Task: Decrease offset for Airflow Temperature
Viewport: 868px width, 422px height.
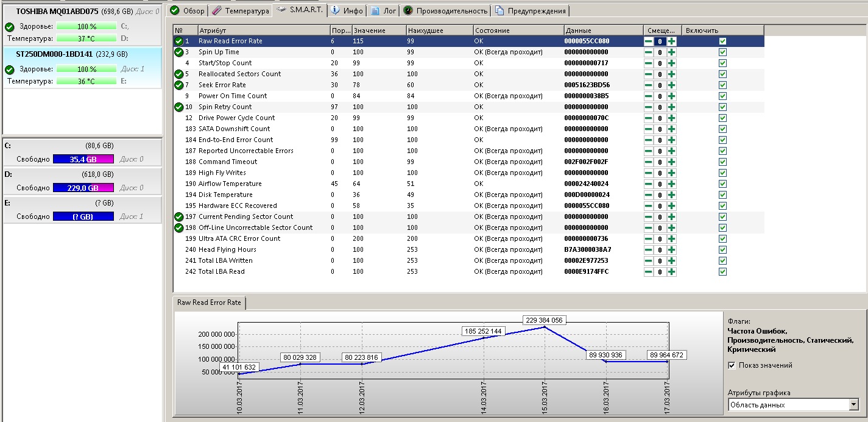Action: [649, 184]
